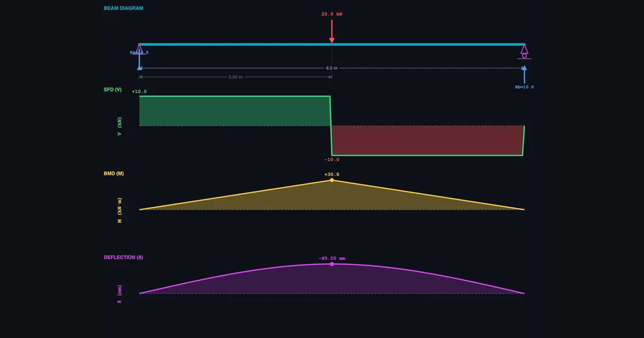Toggle the BMD (M) panel visibility
The height and width of the screenshot is (338, 644).
click(x=114, y=173)
